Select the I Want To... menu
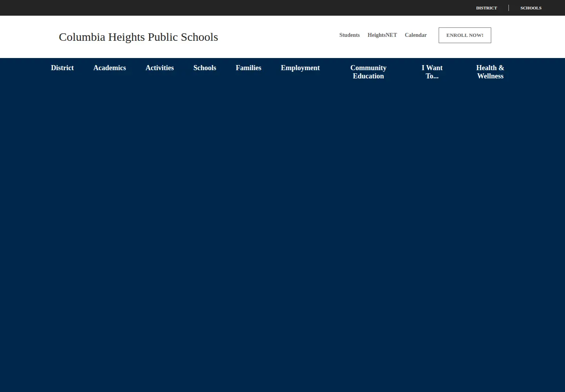 tap(432, 72)
